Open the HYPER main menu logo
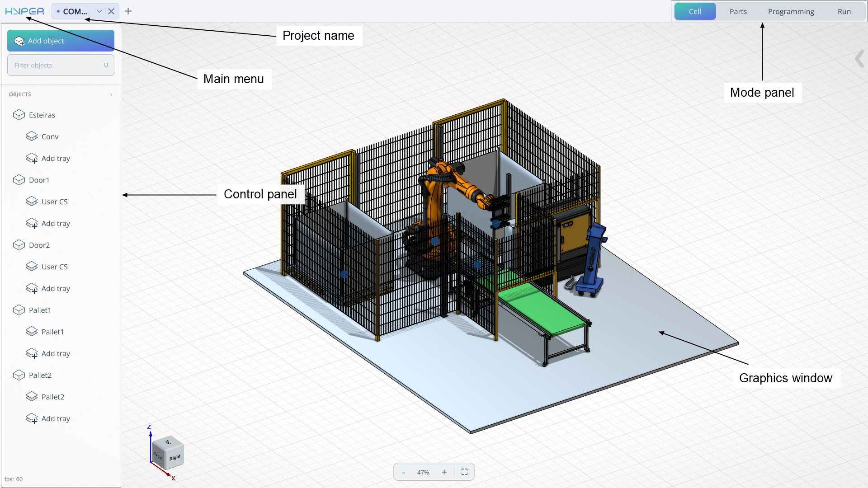 point(24,11)
